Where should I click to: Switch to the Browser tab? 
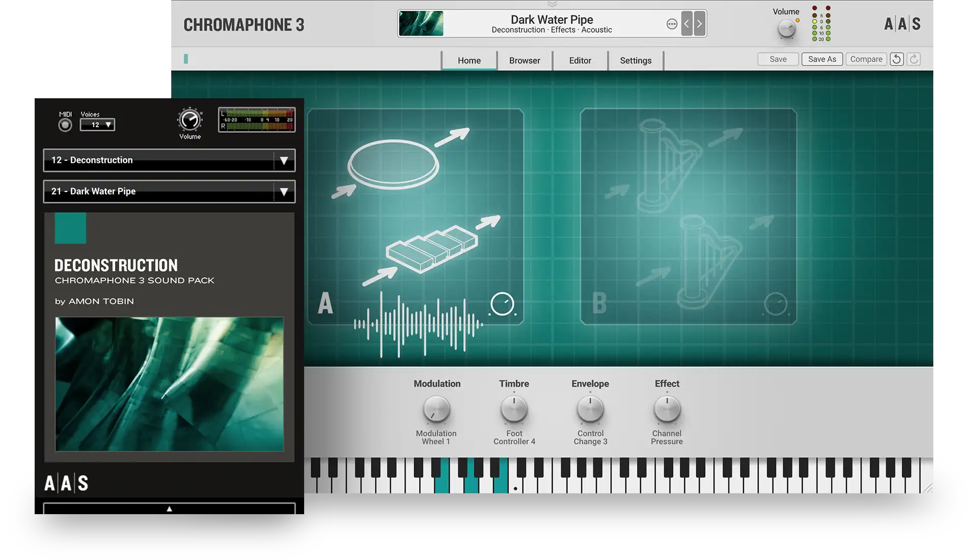click(524, 61)
